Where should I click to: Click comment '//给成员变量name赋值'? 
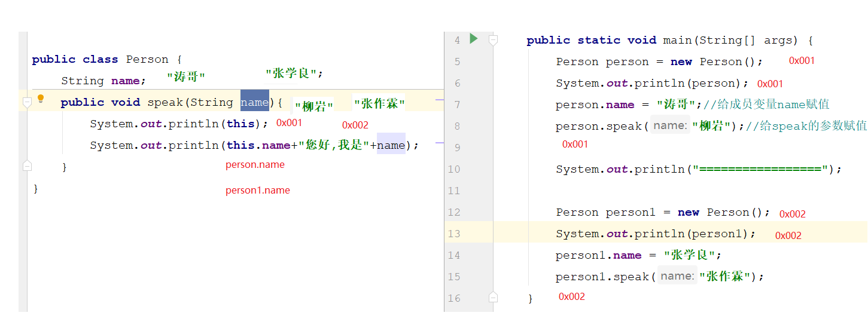pyautogui.click(x=766, y=105)
